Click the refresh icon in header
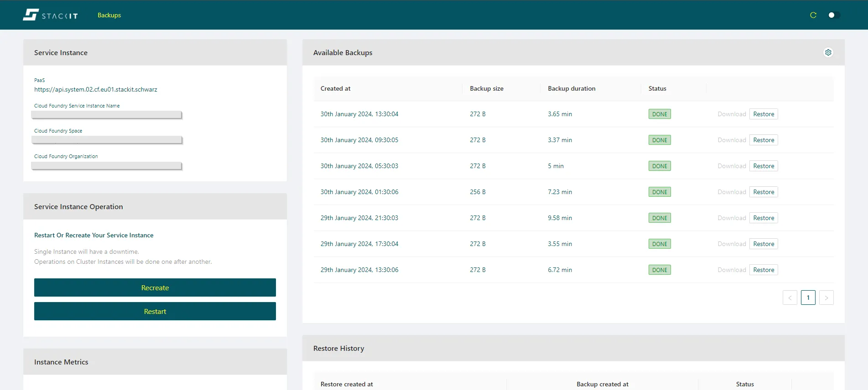The width and height of the screenshot is (868, 390). [813, 15]
